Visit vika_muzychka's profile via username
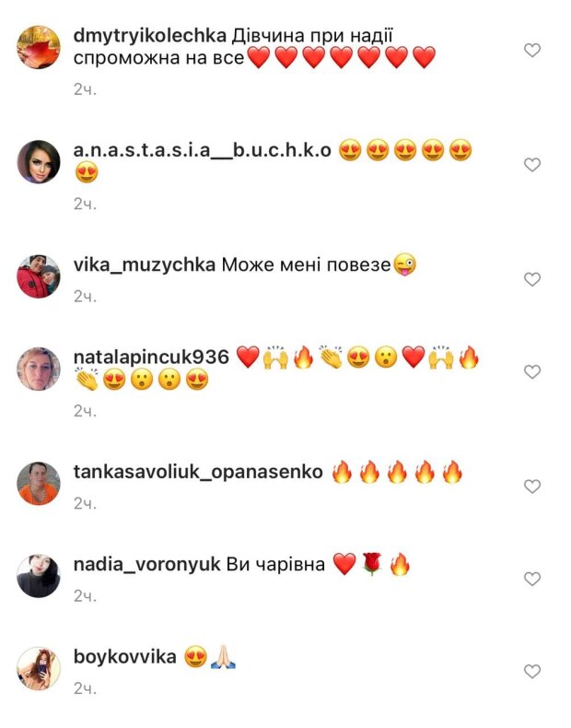 click(145, 264)
